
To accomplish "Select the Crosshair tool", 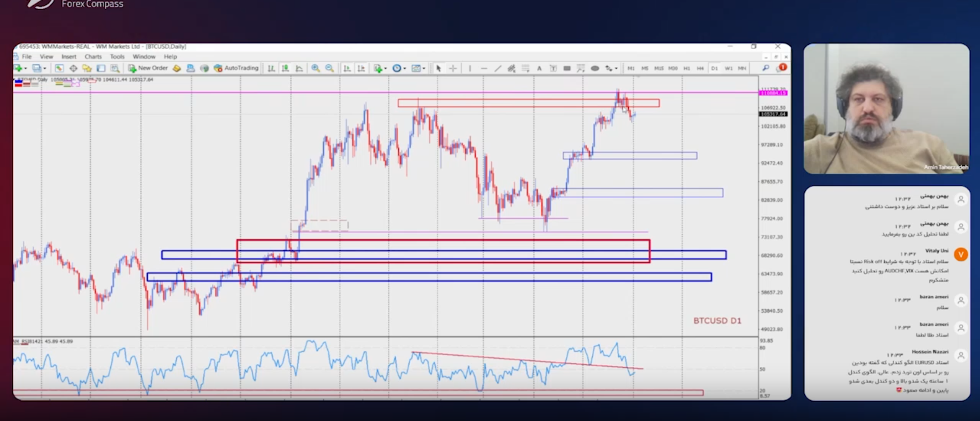I will (452, 68).
